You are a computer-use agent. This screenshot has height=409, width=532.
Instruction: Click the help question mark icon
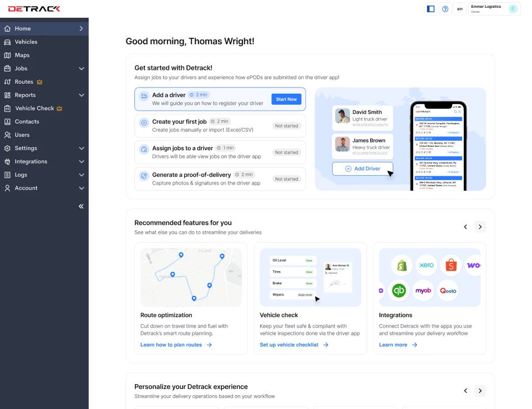(x=445, y=9)
